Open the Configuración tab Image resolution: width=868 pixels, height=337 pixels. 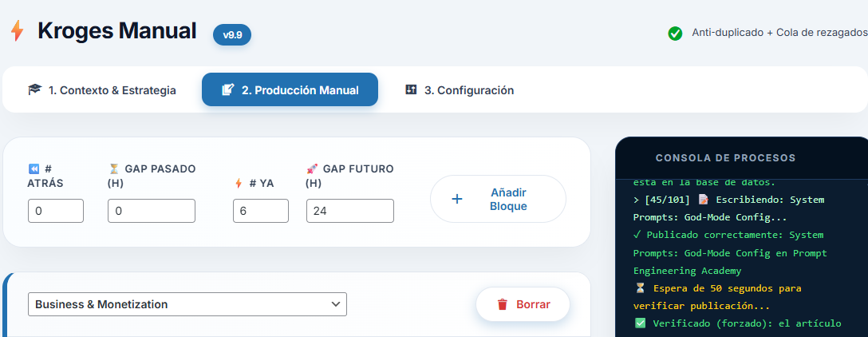[x=460, y=90]
